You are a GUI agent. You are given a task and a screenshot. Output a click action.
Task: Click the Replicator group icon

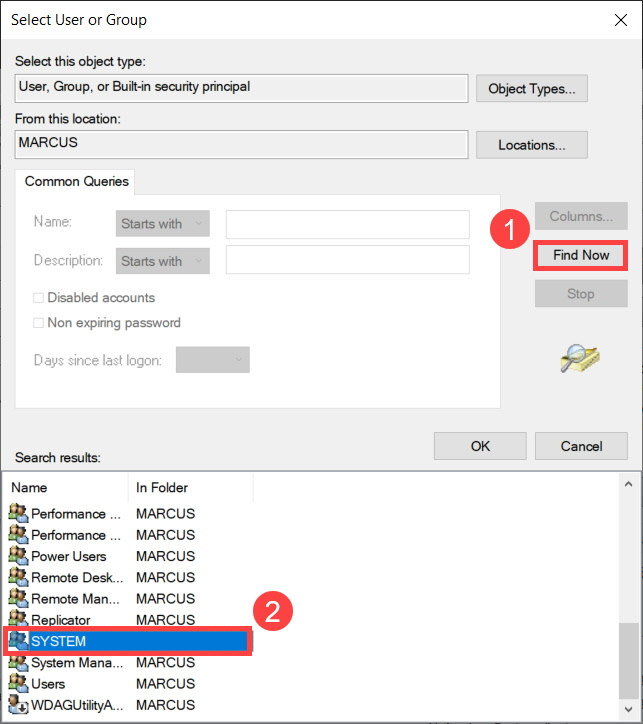pyautogui.click(x=19, y=620)
